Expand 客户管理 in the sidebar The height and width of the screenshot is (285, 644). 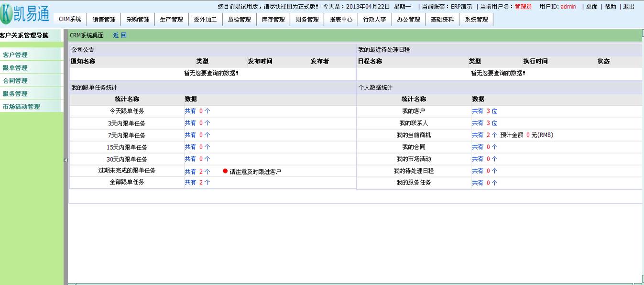[15, 55]
